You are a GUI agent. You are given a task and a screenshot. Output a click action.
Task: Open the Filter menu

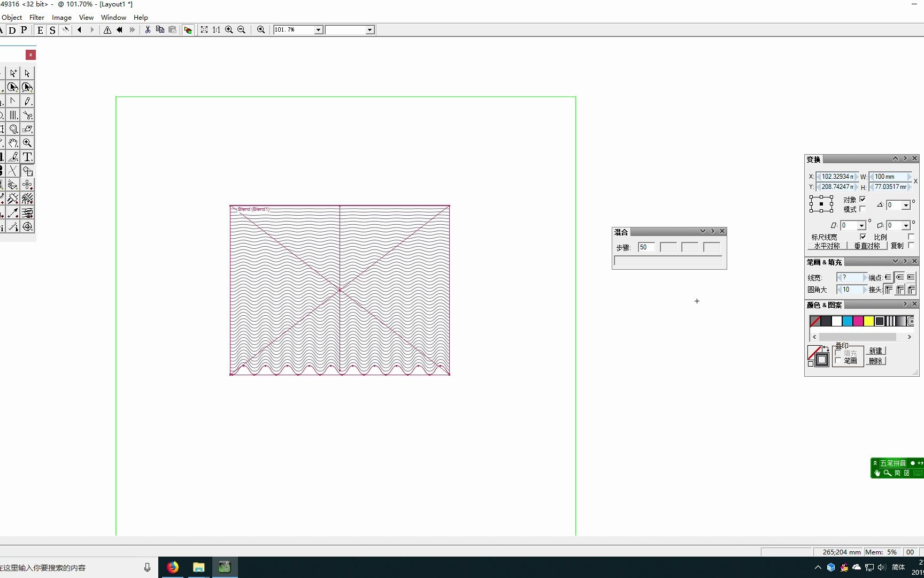click(37, 17)
